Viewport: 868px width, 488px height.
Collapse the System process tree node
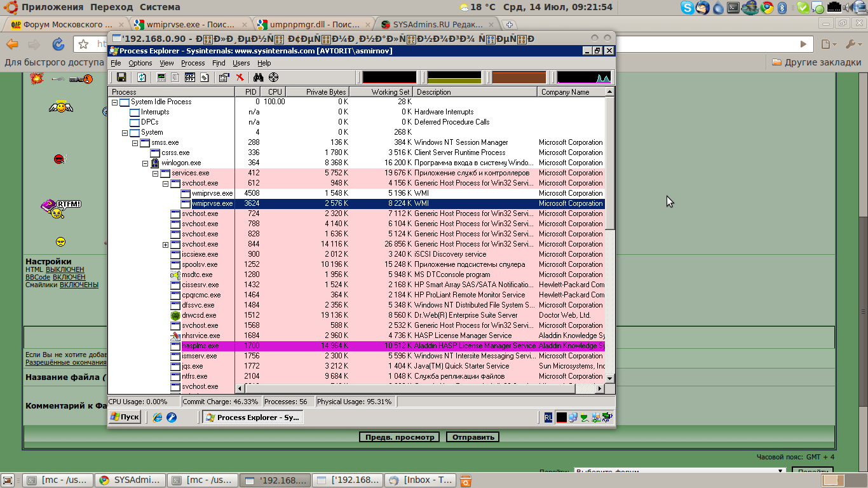point(125,132)
